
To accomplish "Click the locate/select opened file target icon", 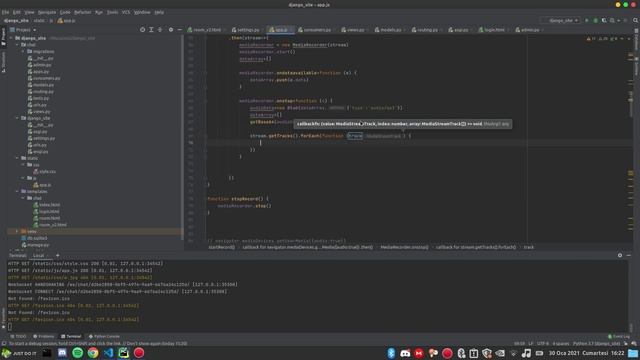I will (x=142, y=30).
